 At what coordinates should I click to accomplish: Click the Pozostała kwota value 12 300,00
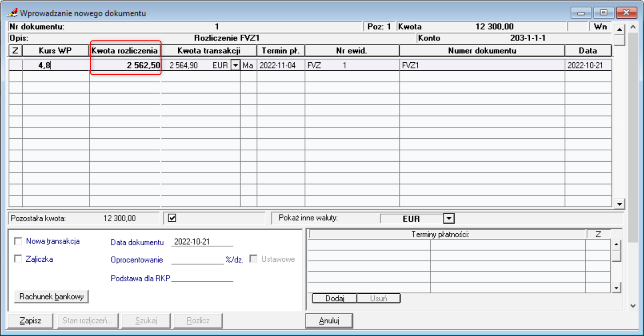point(120,219)
